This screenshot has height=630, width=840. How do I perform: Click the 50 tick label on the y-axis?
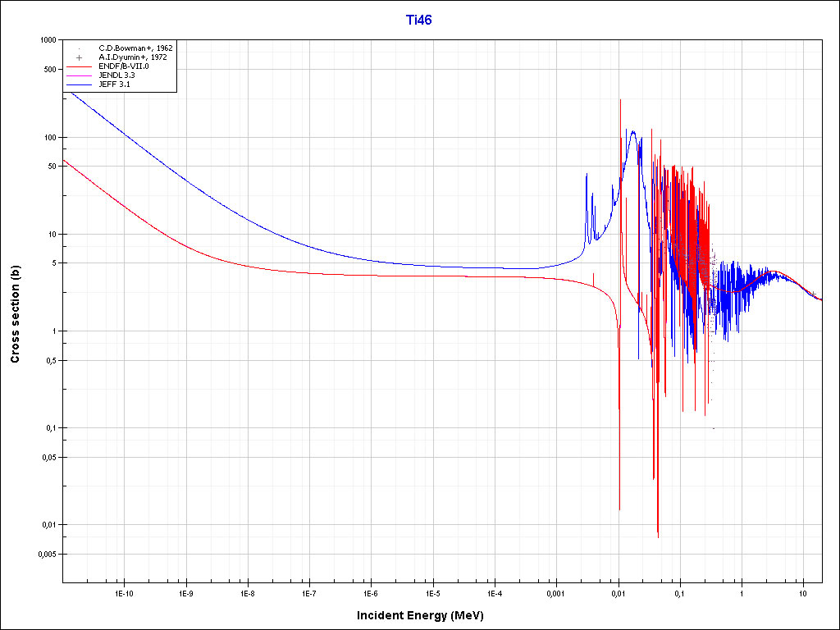pos(51,167)
